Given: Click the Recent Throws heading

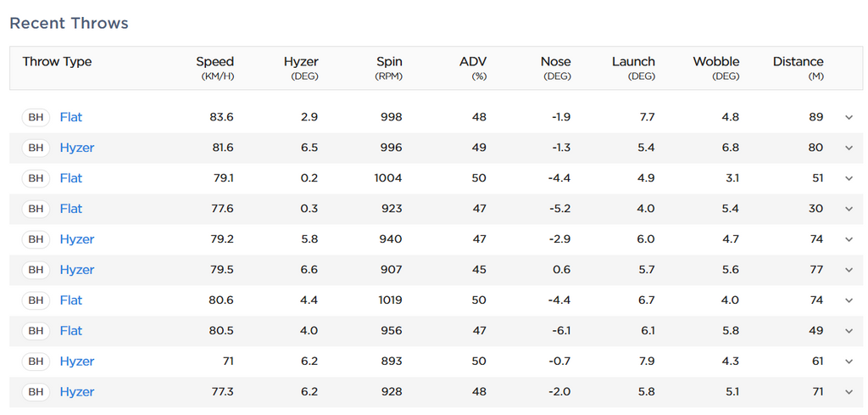Looking at the screenshot, I should click(69, 23).
